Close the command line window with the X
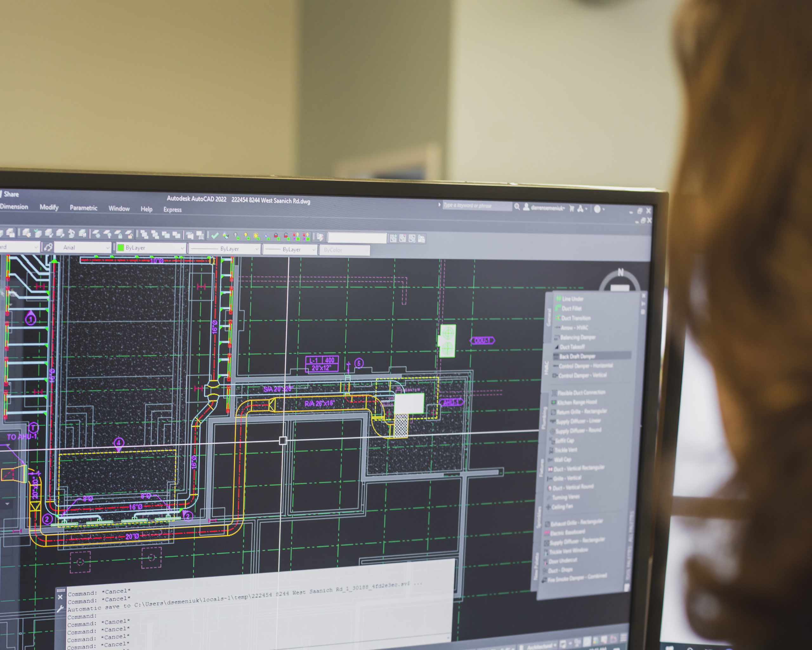This screenshot has width=812, height=650. 60,597
